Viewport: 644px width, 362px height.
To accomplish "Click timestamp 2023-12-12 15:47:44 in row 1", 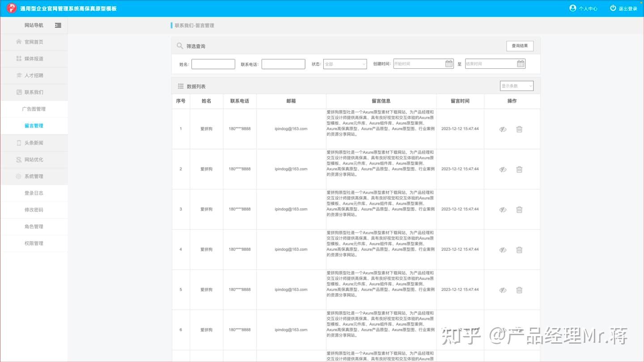I will (460, 129).
